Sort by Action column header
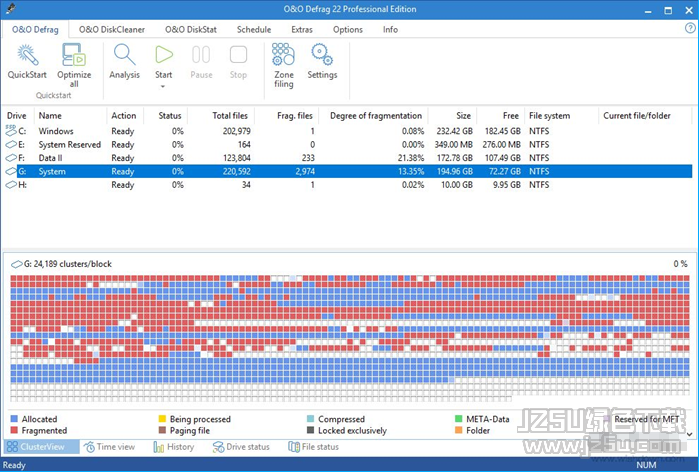 point(123,115)
